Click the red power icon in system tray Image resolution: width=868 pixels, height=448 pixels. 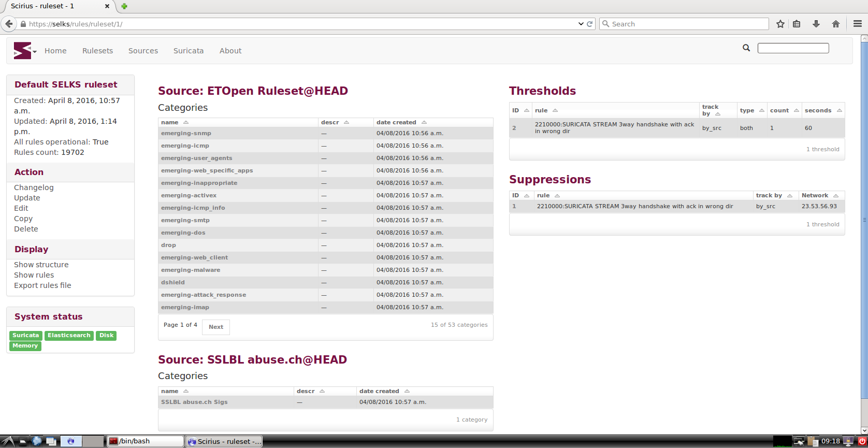click(862, 441)
